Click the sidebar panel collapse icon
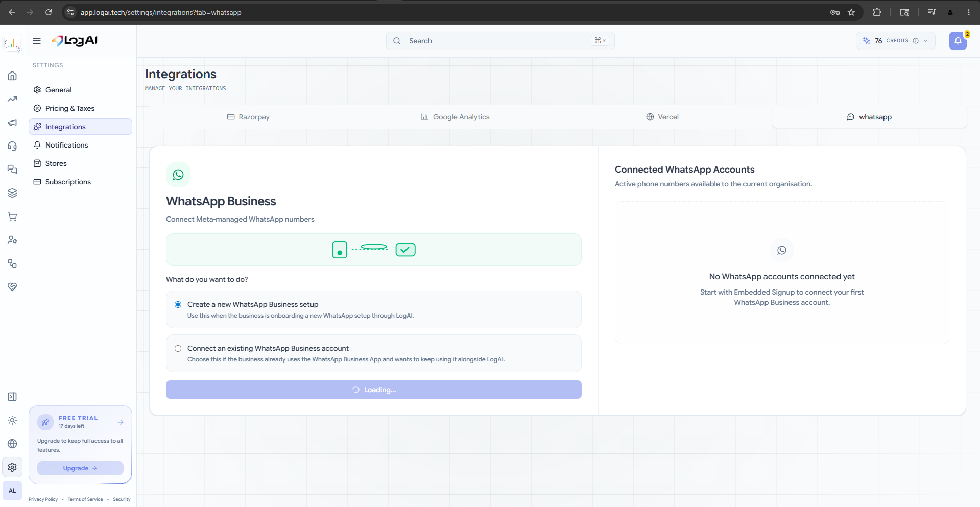The width and height of the screenshot is (980, 507). [12, 397]
